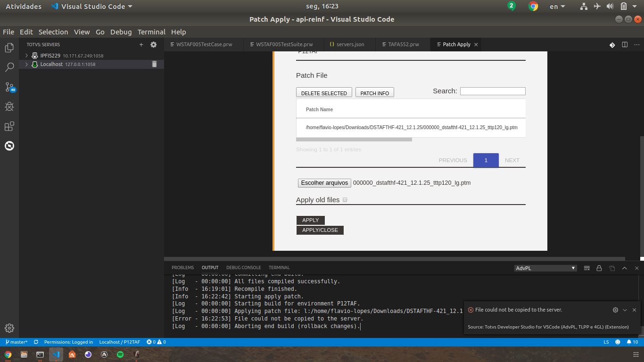Click the PATCH INFO button

[375, 93]
